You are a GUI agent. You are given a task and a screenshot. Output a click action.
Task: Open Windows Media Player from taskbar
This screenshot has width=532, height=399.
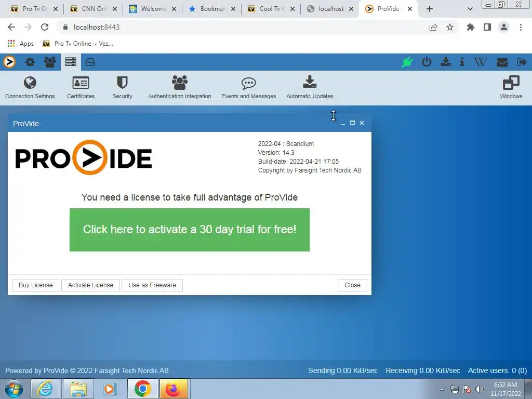click(109, 389)
